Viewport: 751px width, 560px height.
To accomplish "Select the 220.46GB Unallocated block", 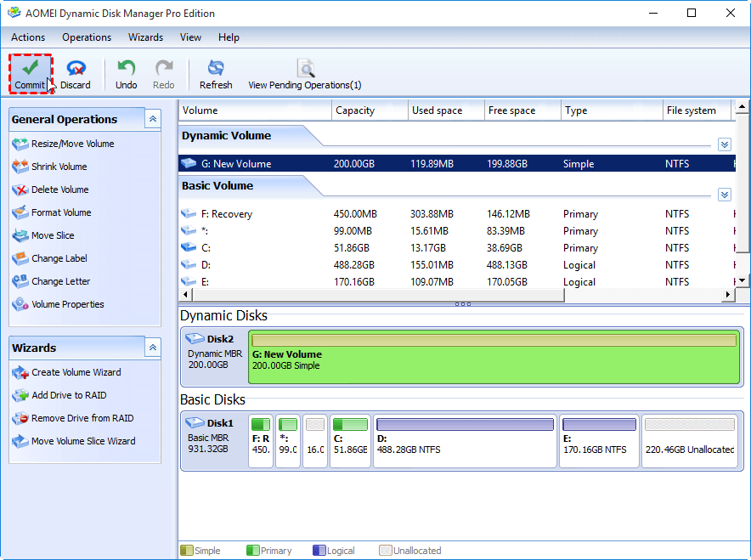I will [x=689, y=441].
